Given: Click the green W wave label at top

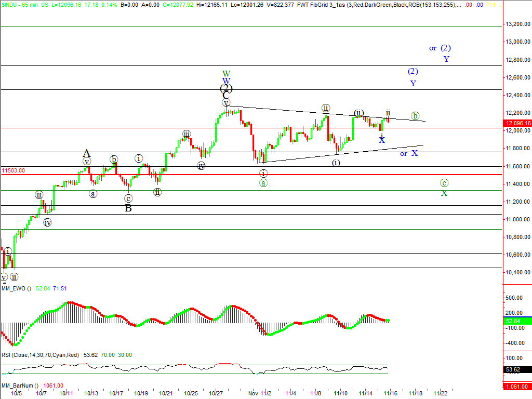Looking at the screenshot, I should tap(226, 73).
